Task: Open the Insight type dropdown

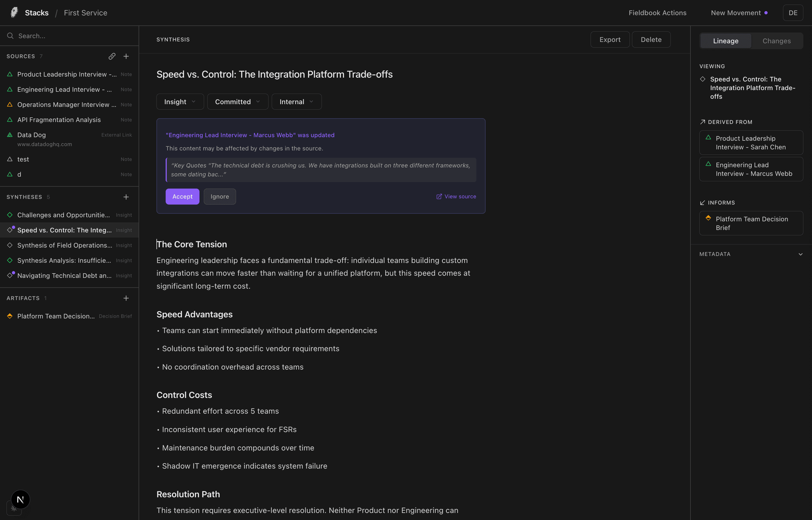Action: point(180,102)
